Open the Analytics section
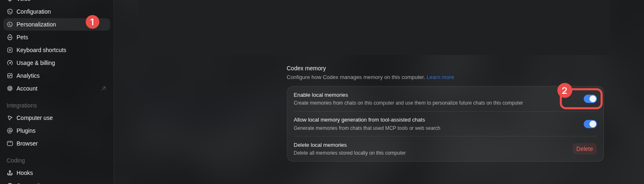This screenshot has width=644, height=184. (x=57, y=76)
